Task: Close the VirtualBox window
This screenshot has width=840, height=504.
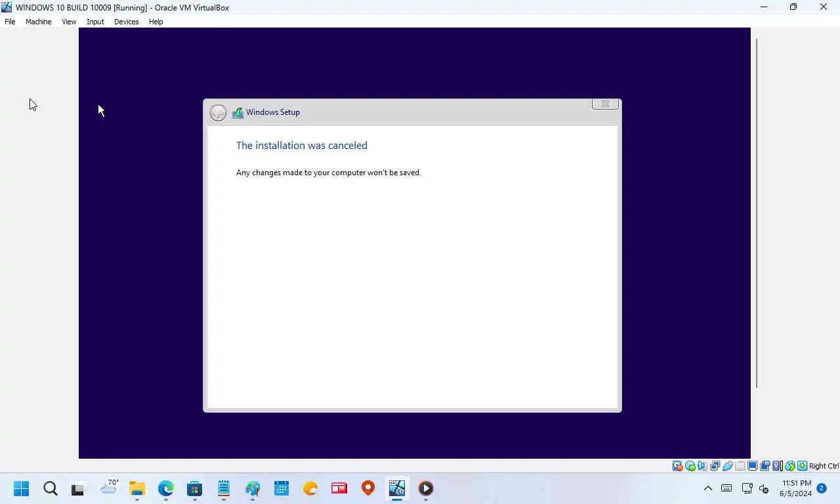Action: click(824, 7)
